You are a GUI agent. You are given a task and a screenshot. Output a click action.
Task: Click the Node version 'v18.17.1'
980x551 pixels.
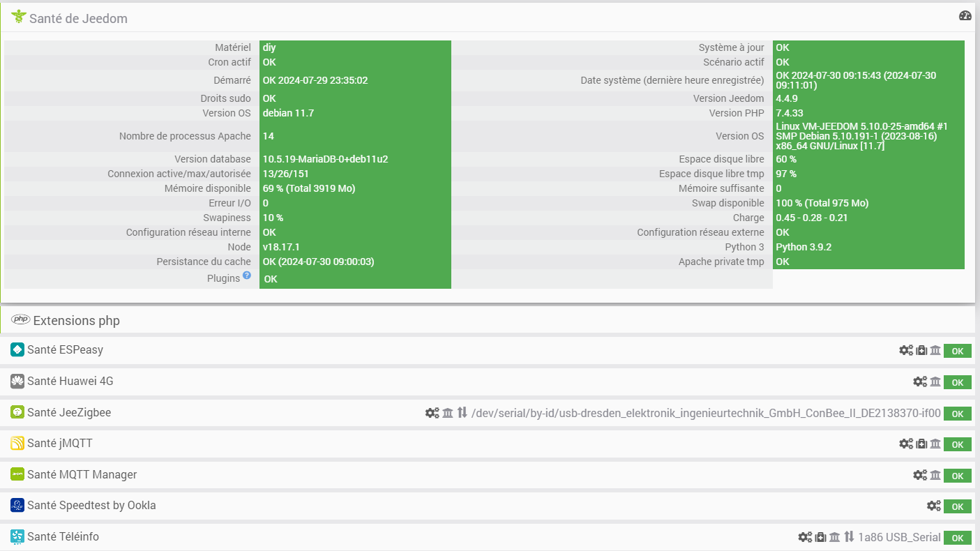(x=280, y=247)
